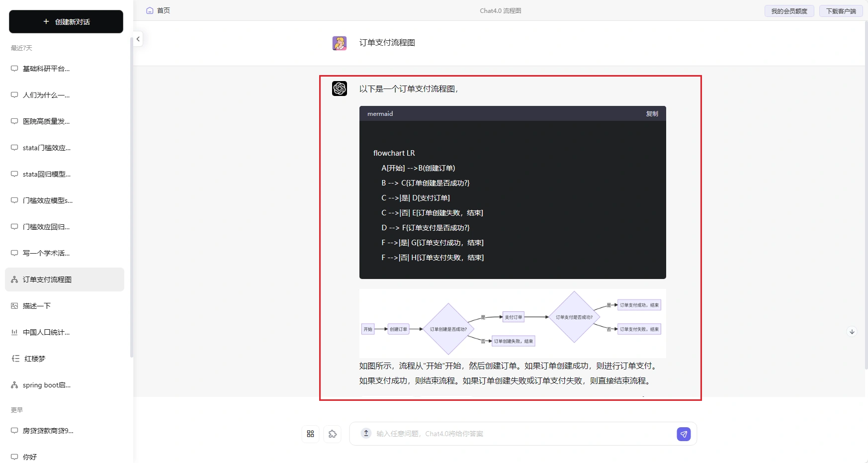
Task: Click chat bubble icon beside 你好
Action: [14, 457]
